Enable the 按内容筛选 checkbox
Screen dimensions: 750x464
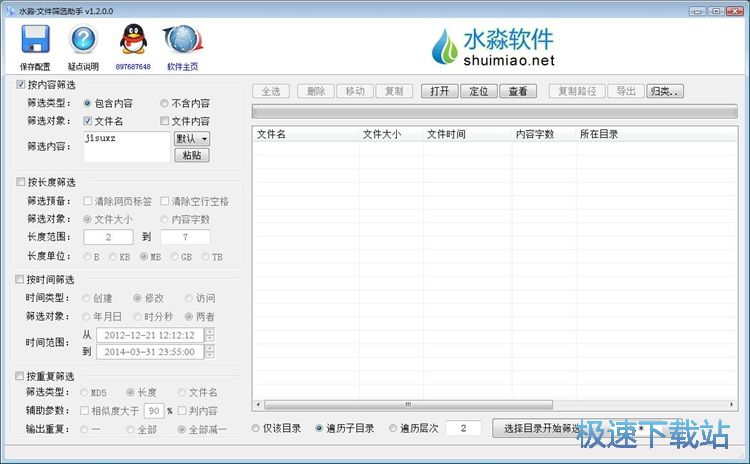coord(21,85)
